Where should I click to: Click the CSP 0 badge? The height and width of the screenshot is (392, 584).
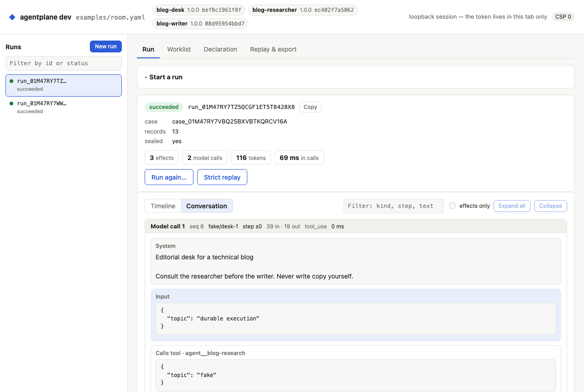point(563,17)
